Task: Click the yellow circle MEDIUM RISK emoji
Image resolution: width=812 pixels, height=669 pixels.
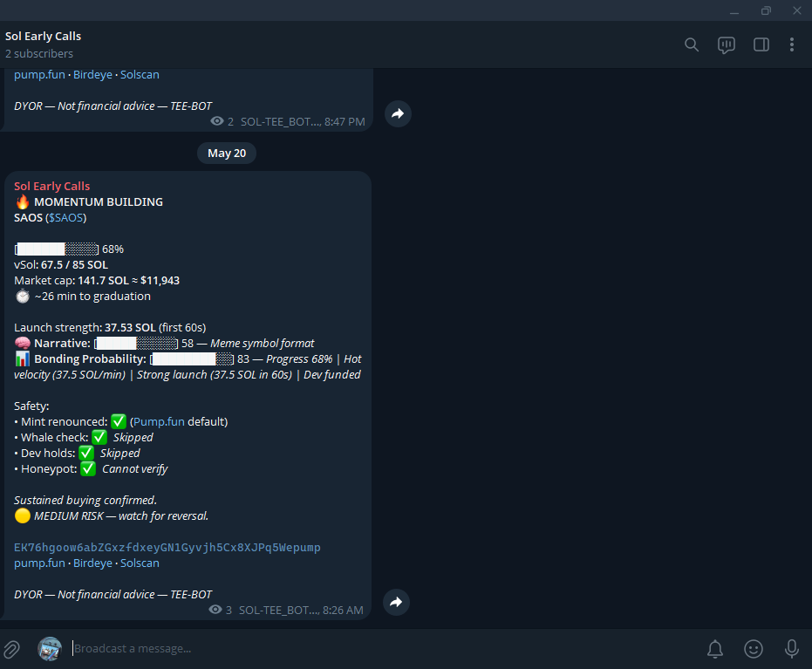Action: (x=23, y=515)
